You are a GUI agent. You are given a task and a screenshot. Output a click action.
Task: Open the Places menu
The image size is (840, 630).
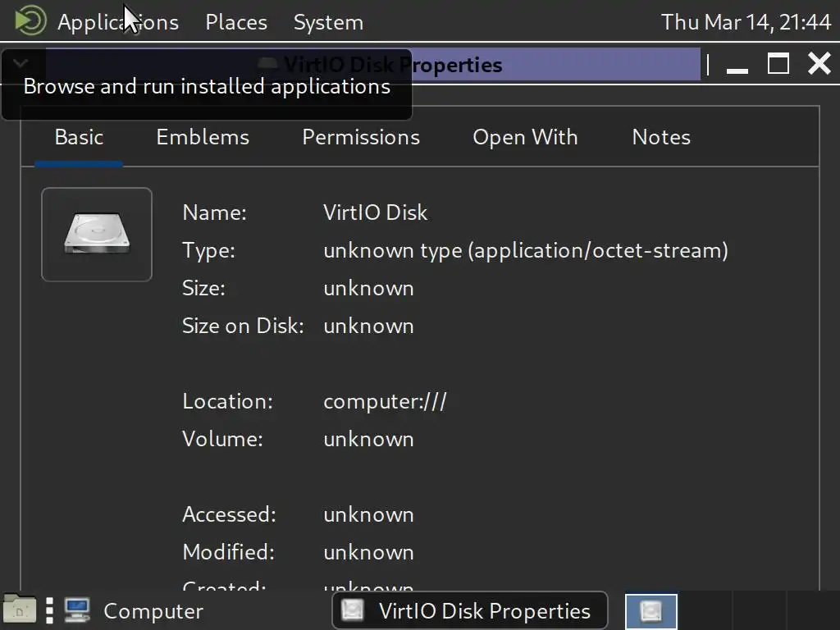tap(236, 22)
